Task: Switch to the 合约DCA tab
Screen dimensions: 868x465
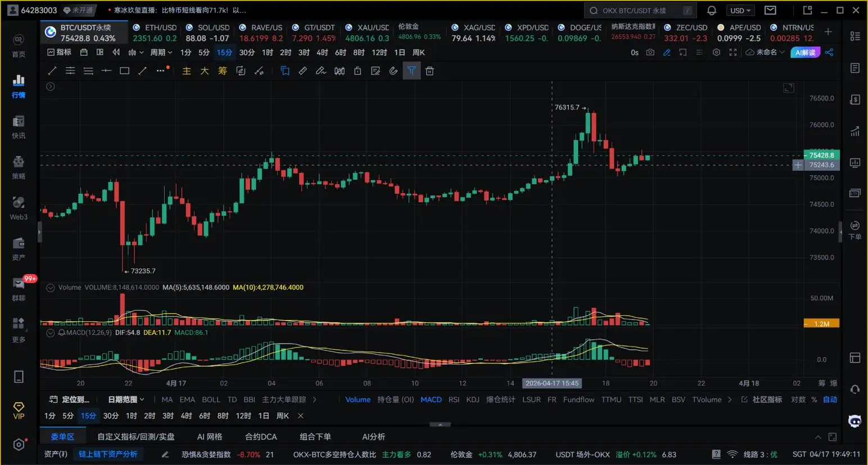Action: coord(261,436)
